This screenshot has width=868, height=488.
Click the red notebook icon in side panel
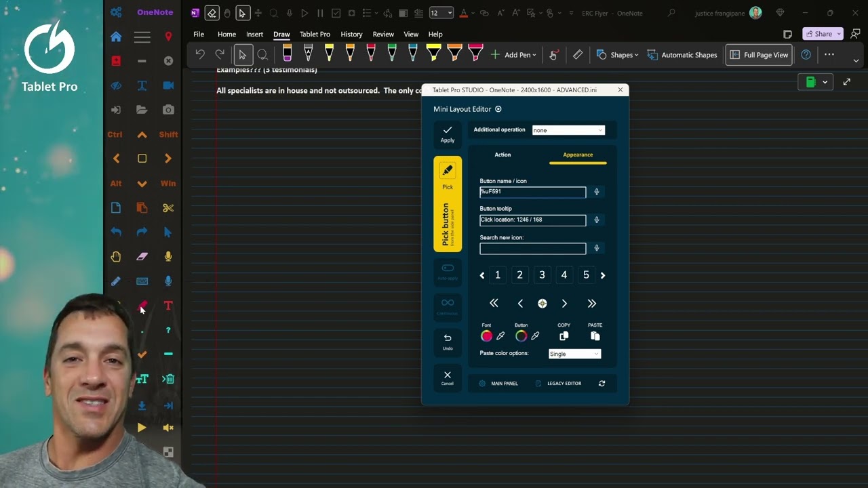tap(116, 61)
